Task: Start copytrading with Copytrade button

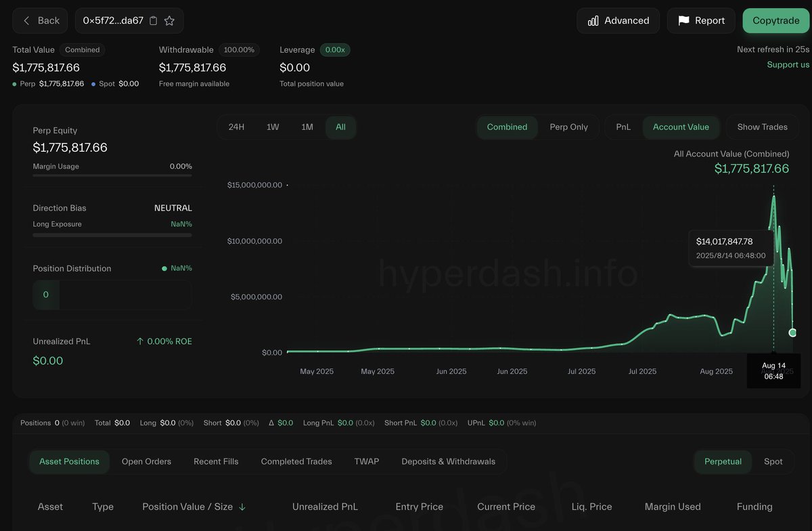Action: point(776,21)
